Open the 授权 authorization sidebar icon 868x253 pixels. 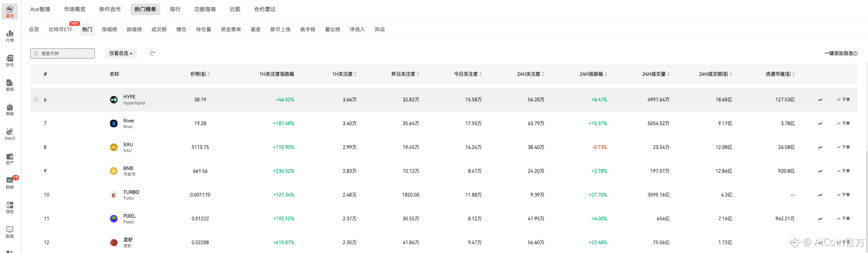pyautogui.click(x=10, y=207)
